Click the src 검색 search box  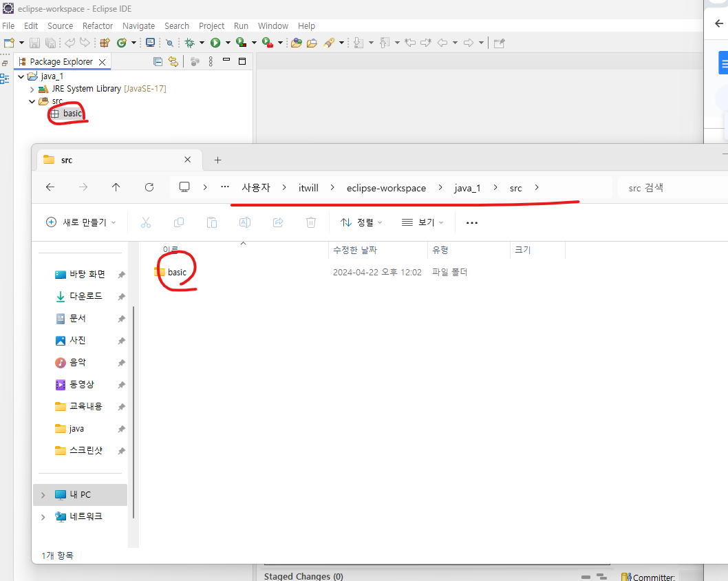click(672, 188)
